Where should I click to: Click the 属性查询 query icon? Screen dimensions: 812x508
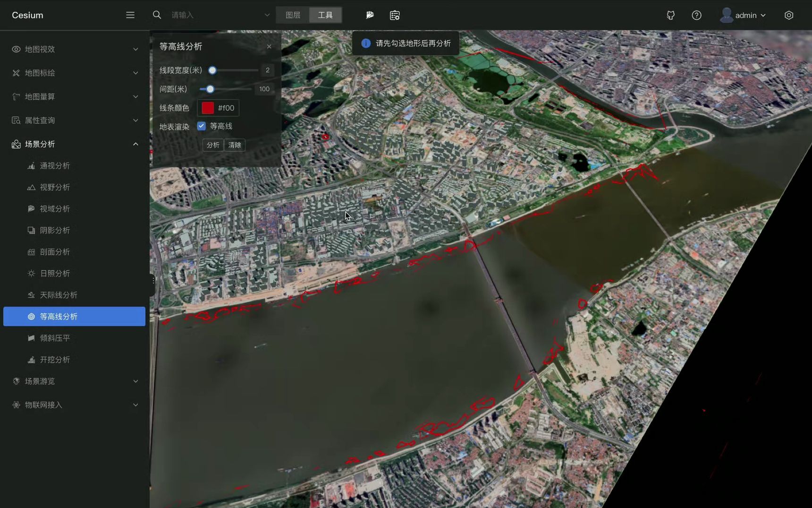(16, 120)
